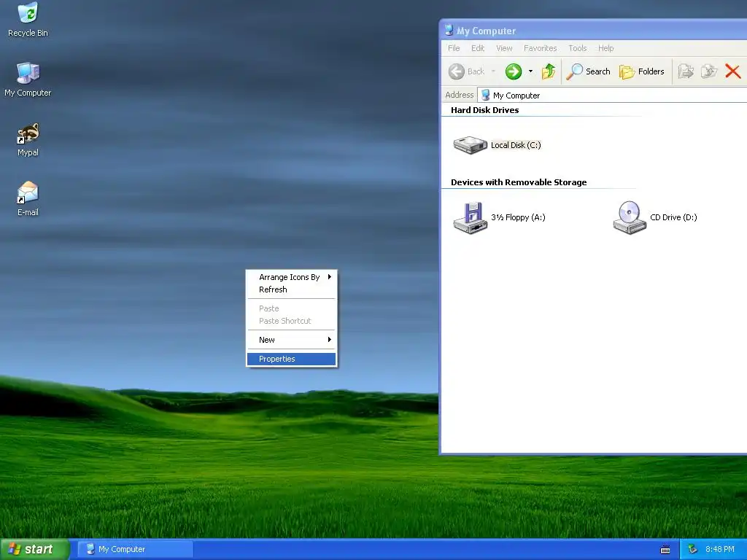Click the Move To toolbar icon
The width and height of the screenshot is (747, 560).
coord(686,71)
